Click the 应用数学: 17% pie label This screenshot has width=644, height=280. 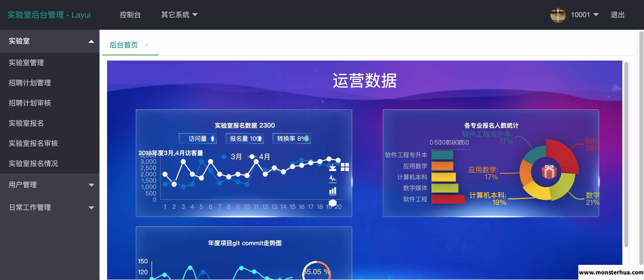tap(483, 173)
